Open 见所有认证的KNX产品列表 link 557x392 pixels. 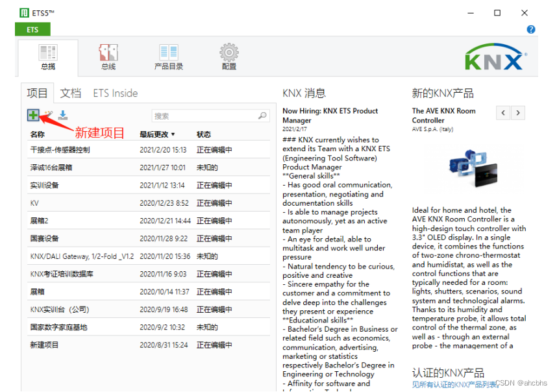[x=456, y=385]
